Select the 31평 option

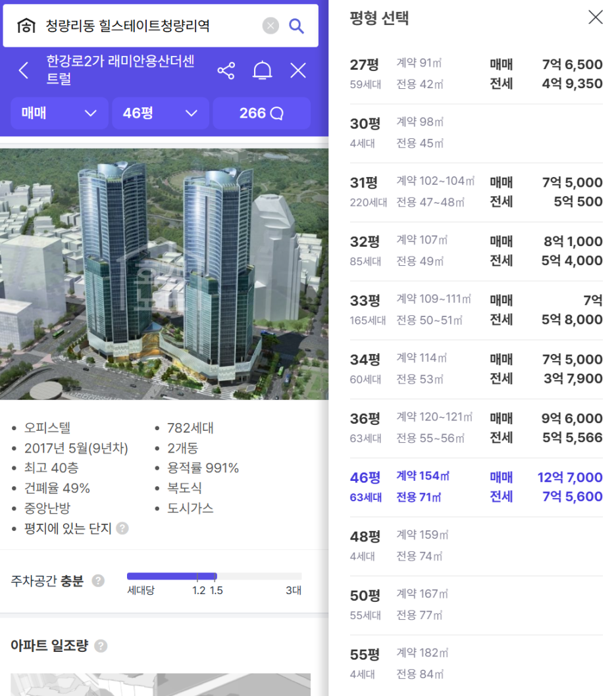[476, 192]
